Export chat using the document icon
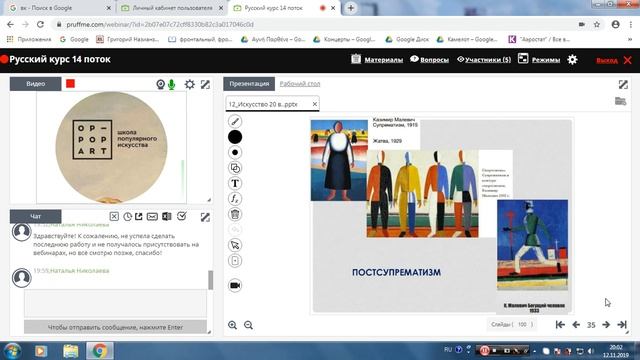This screenshot has width=640, height=360. [167, 216]
